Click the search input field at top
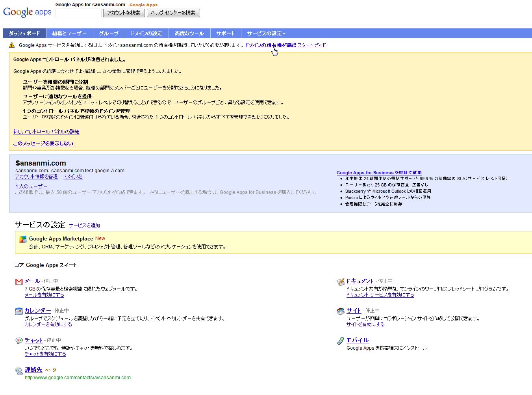Viewport: 532px width, 395px height. coord(78,13)
